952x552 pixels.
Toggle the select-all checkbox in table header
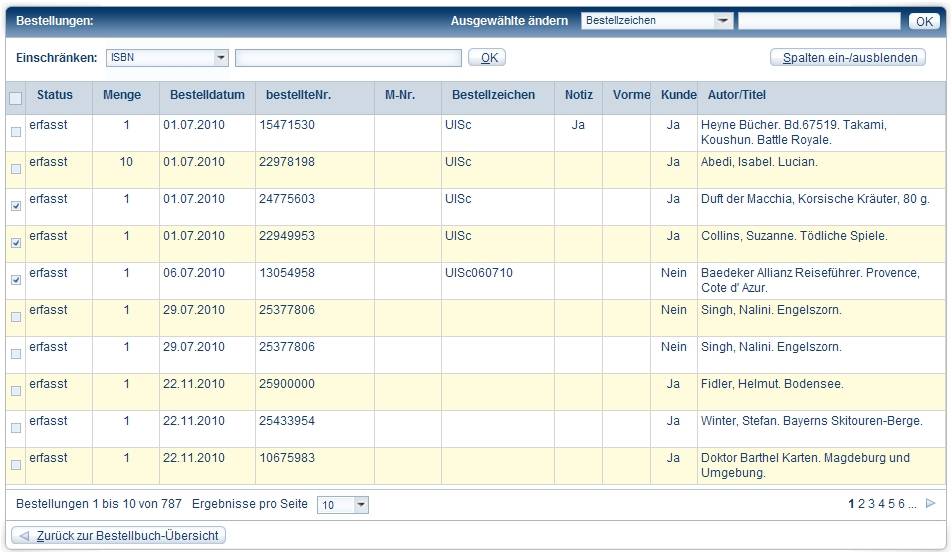click(x=15, y=98)
